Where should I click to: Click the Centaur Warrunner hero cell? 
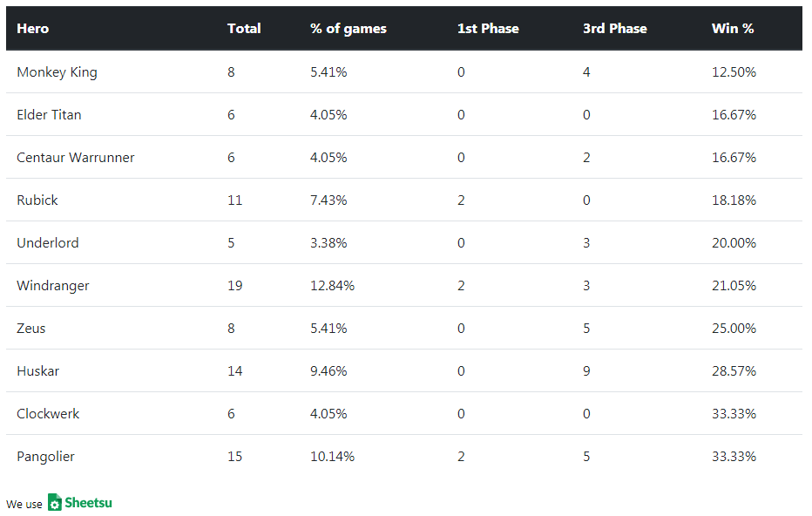[x=76, y=158]
